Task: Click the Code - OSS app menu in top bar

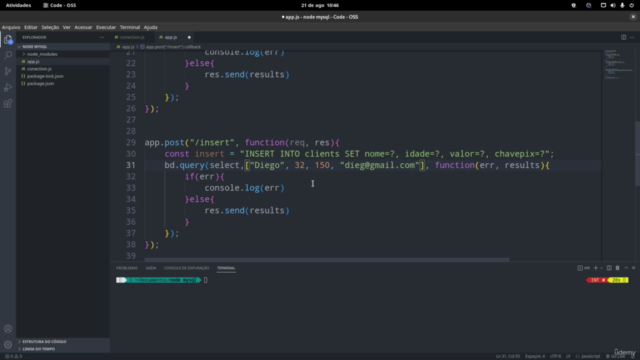Action: (x=60, y=5)
